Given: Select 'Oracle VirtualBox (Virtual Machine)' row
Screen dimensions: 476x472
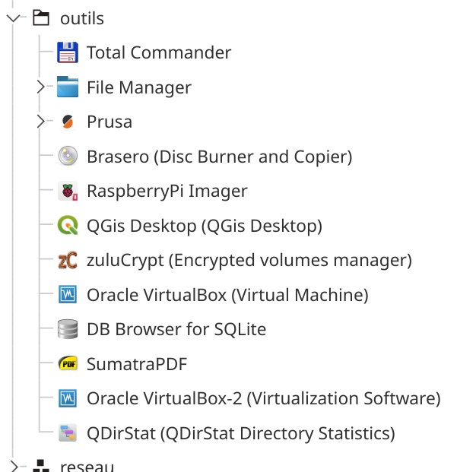Looking at the screenshot, I should pyautogui.click(x=227, y=295).
